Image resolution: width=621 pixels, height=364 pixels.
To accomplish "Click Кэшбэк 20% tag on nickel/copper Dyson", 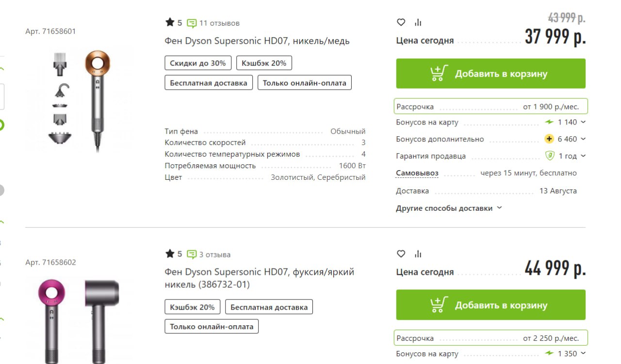I will point(264,63).
